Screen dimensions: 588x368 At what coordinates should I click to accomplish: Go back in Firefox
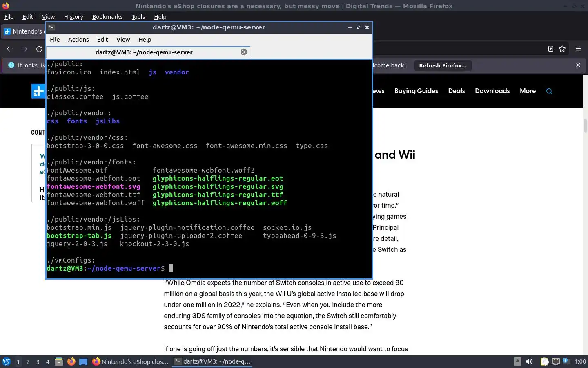[x=10, y=49]
